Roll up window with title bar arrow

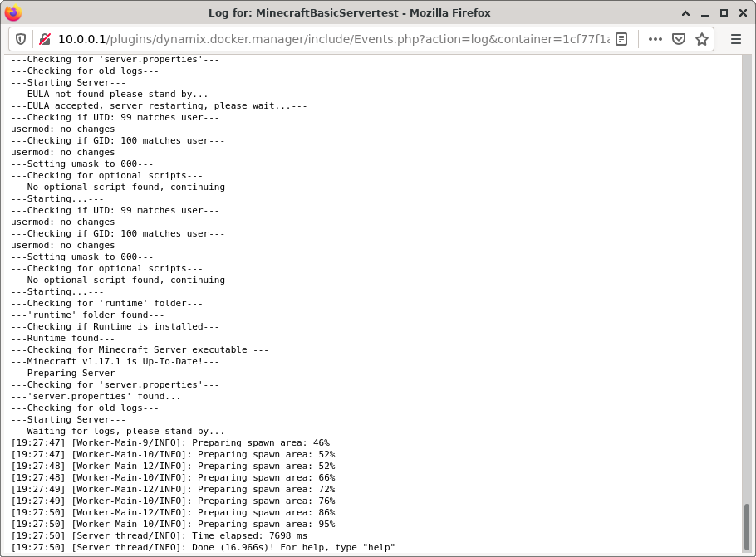point(685,13)
